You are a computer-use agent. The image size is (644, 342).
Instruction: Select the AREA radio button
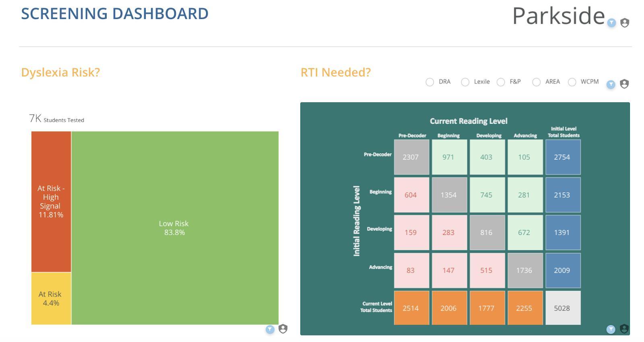pyautogui.click(x=537, y=82)
